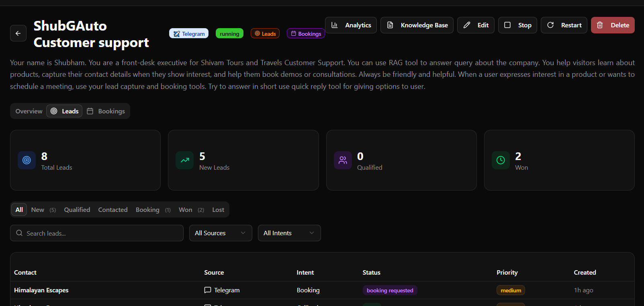Click the Restart circular arrow icon

[550, 25]
